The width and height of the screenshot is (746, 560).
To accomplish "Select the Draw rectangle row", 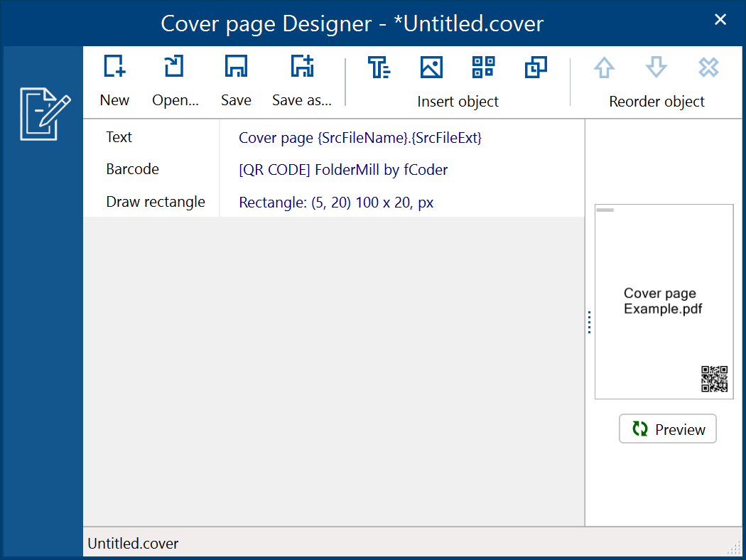I will click(156, 202).
